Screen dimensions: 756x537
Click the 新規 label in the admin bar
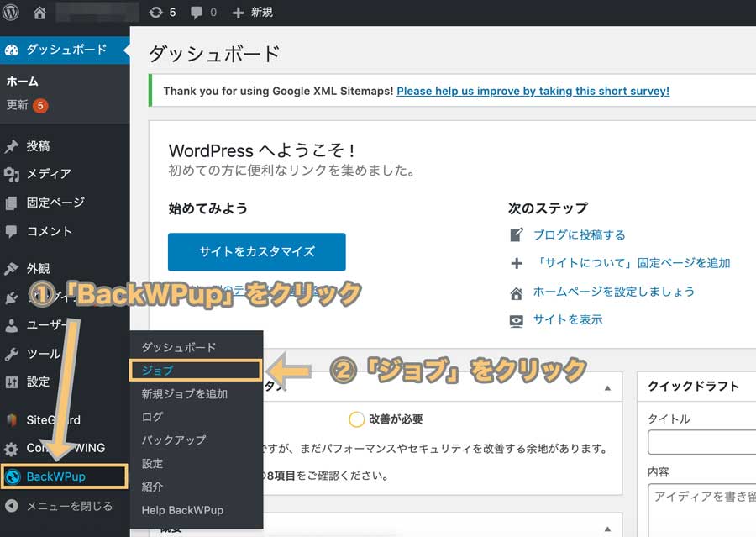(x=262, y=12)
